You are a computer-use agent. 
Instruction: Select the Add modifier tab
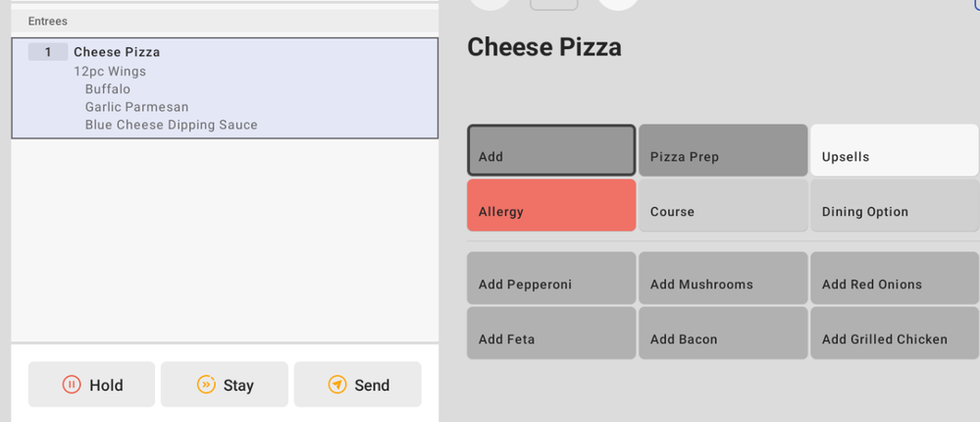[551, 150]
